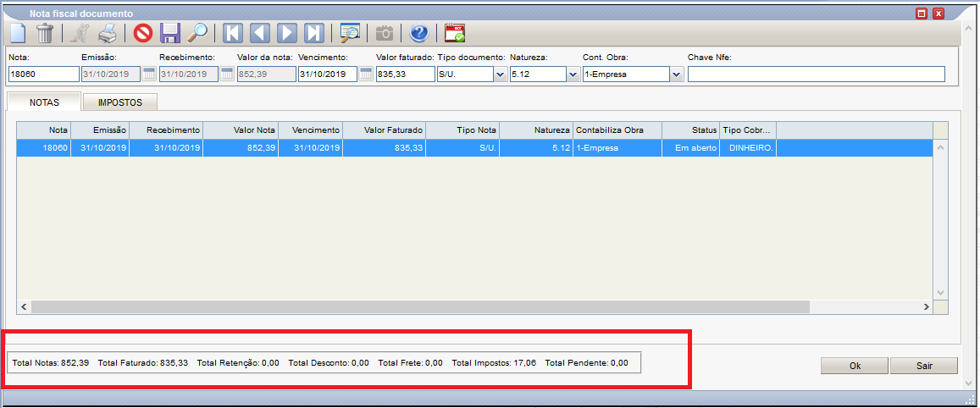The width and height of the screenshot is (980, 408).
Task: Click the Recebimento date field
Action: (189, 74)
